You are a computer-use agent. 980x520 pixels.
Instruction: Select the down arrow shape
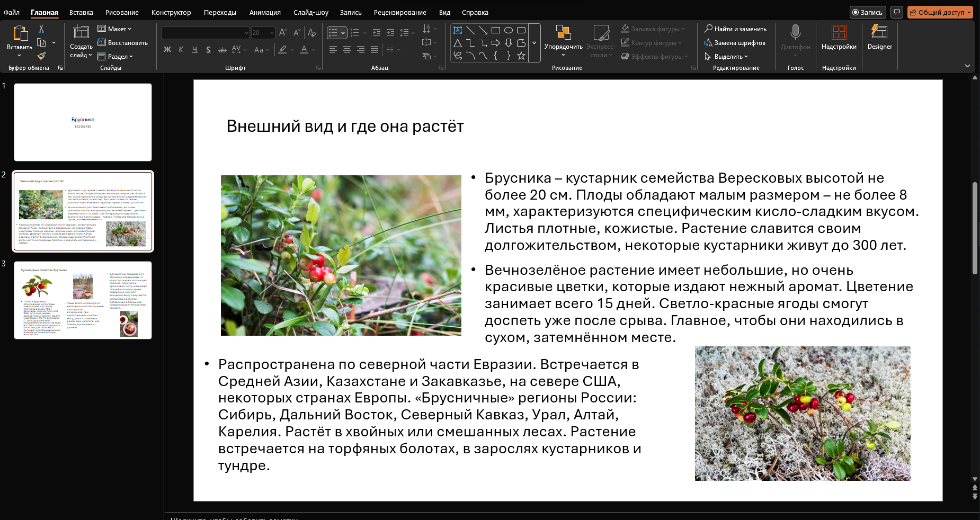[x=509, y=43]
